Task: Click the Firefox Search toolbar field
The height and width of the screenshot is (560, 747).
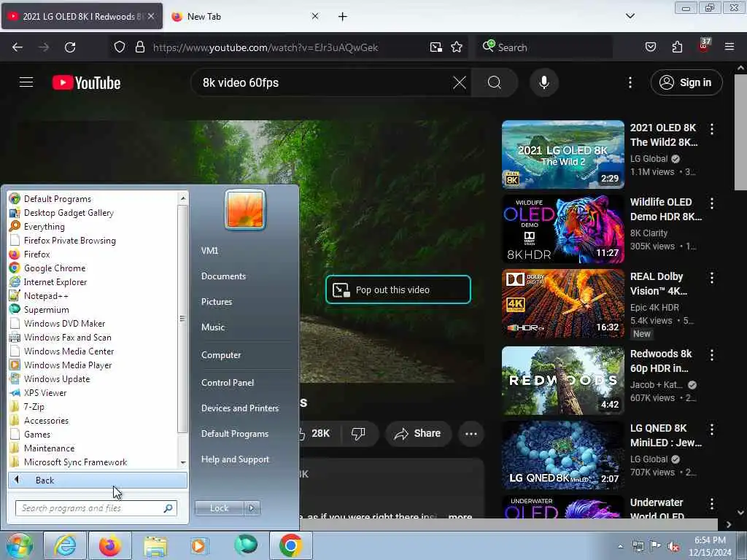Action: coord(544,47)
